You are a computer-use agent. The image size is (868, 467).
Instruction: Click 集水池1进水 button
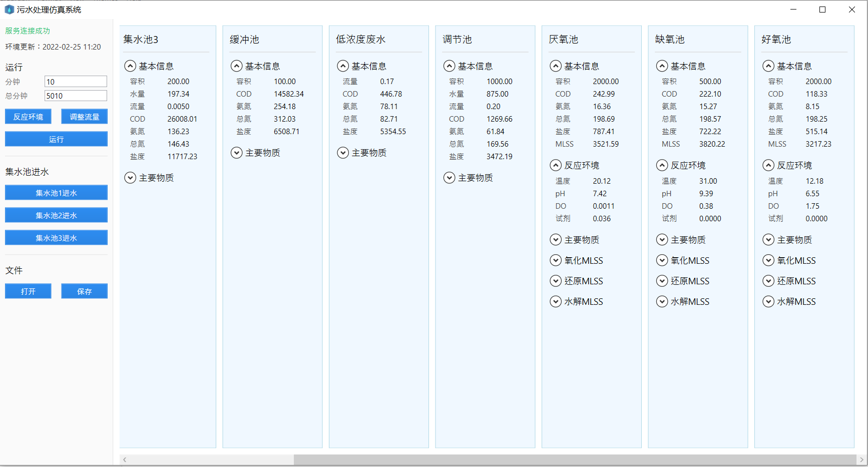(x=56, y=193)
